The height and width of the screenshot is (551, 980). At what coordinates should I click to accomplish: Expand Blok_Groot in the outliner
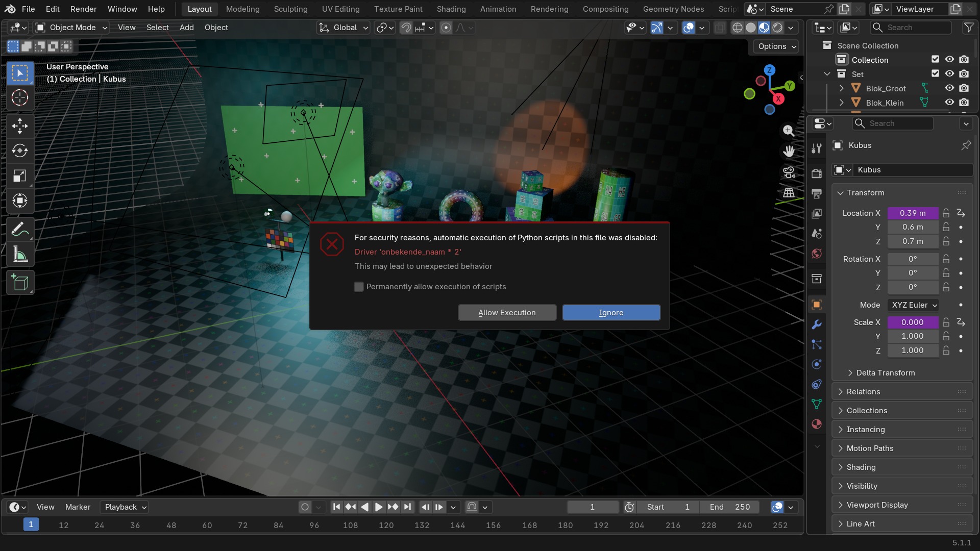841,88
